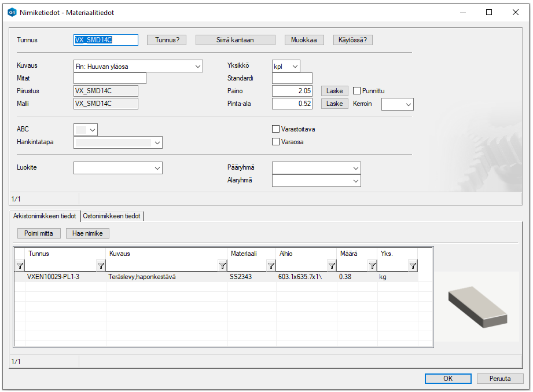Click filter icon in Yks. column
Viewport: 533px width, 392px height.
click(x=413, y=266)
